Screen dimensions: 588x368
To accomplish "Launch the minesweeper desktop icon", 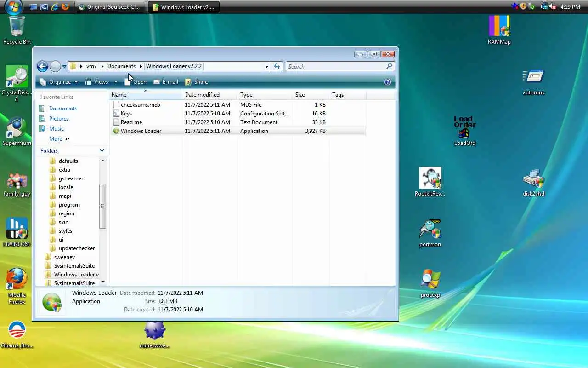I will click(155, 334).
